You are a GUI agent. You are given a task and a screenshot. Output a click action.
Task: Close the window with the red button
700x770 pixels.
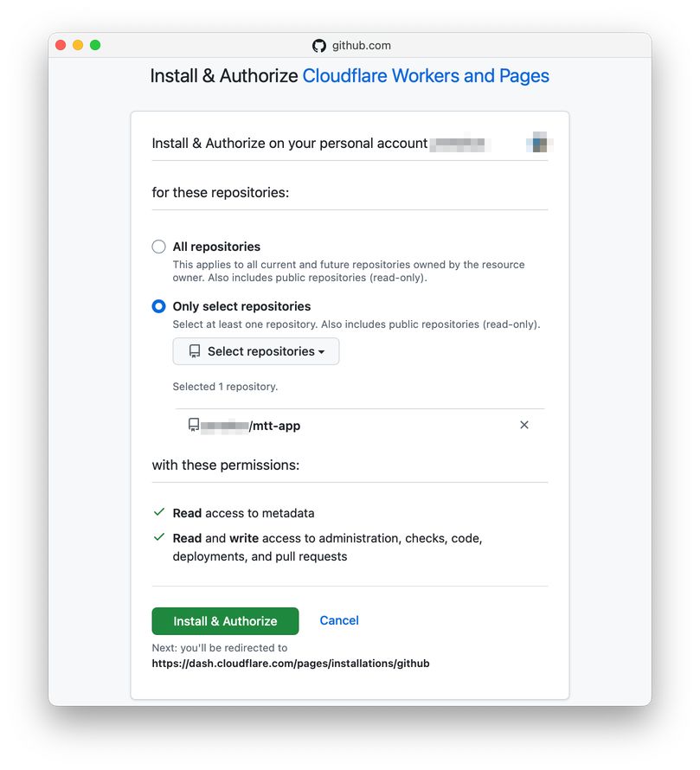click(61, 45)
